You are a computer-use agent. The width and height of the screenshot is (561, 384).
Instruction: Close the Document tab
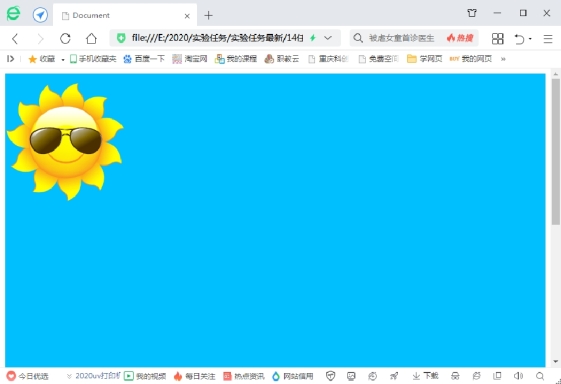187,16
